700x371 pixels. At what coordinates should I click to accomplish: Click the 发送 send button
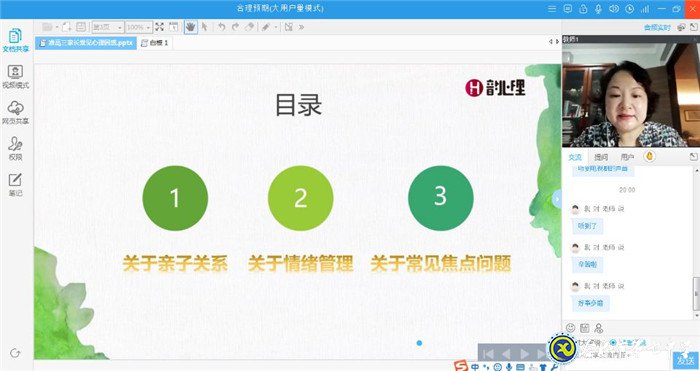685,360
